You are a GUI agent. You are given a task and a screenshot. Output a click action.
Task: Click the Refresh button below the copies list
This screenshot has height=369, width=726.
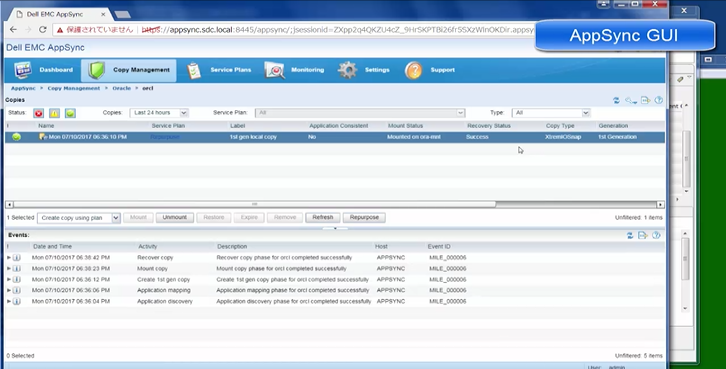[323, 218]
